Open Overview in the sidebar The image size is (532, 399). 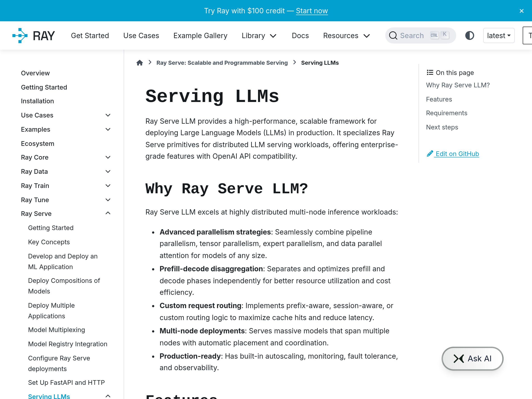[35, 73]
